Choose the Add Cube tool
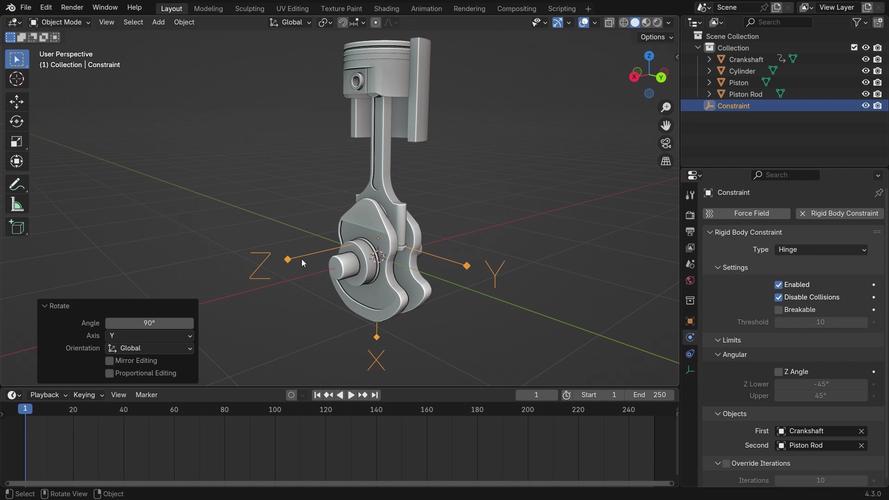The width and height of the screenshot is (889, 500). pos(16,227)
